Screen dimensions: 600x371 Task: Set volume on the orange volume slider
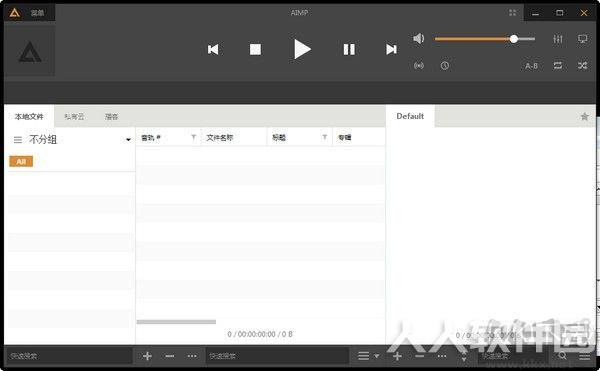(484, 39)
